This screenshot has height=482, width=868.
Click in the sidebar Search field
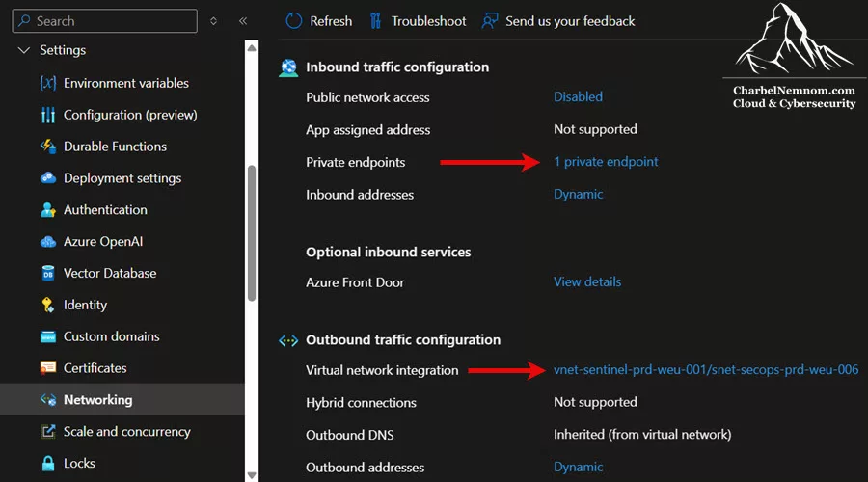point(104,21)
